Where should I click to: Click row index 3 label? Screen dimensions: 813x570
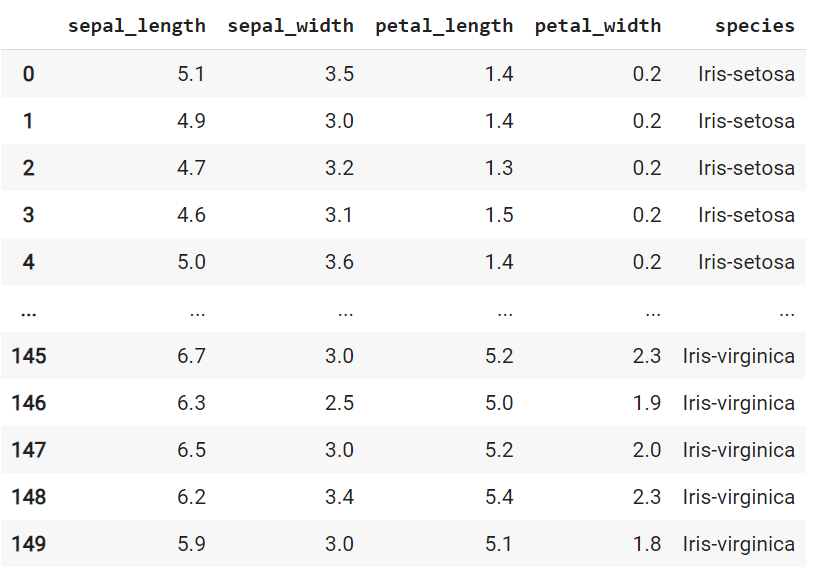(x=28, y=215)
